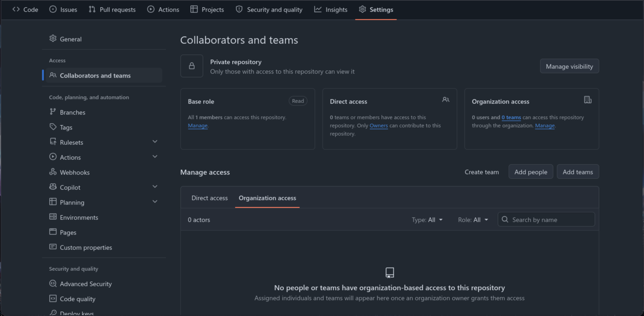Open the Issues tab
Screen dimensions: 644x316
coord(63,10)
